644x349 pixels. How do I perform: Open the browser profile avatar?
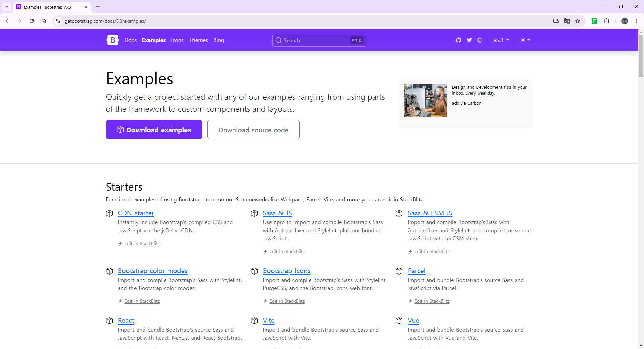click(625, 21)
